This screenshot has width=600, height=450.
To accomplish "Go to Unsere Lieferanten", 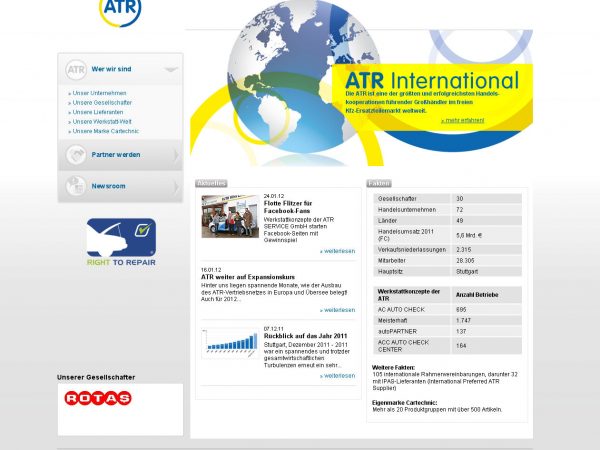I will pyautogui.click(x=96, y=112).
